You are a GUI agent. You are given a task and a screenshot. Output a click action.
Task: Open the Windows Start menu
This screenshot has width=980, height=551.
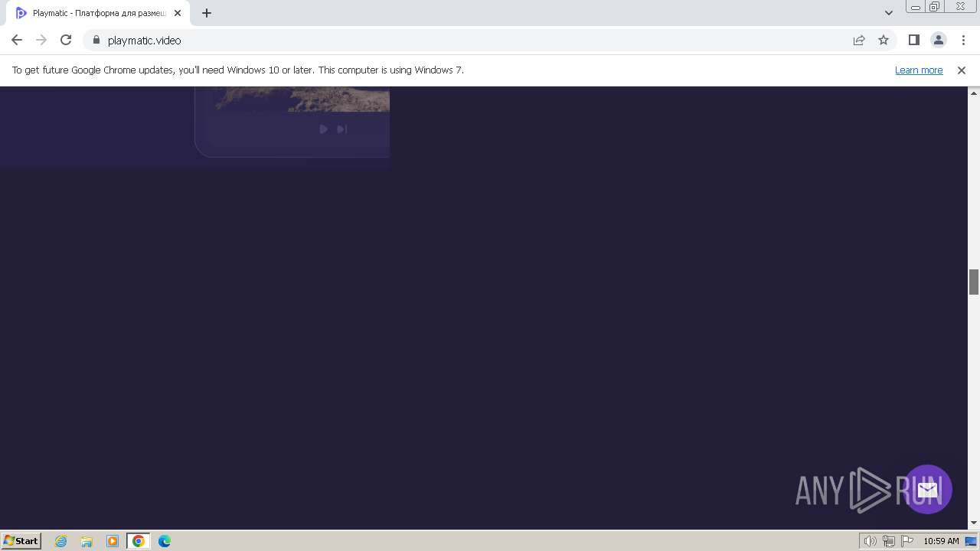point(21,540)
